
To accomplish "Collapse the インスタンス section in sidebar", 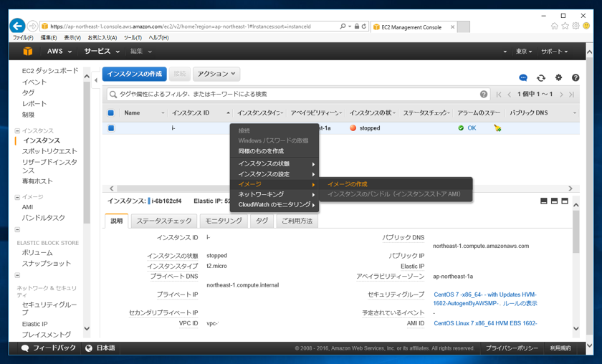I will pos(17,131).
